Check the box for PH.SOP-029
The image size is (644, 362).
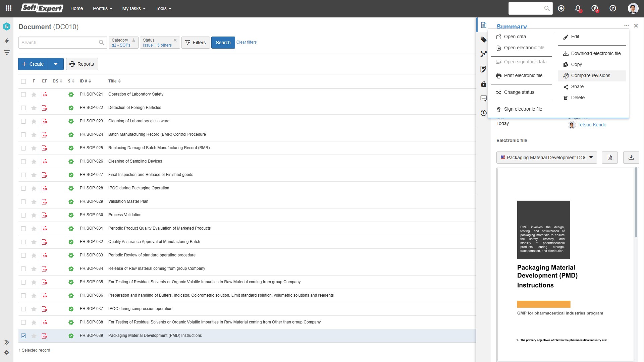(x=23, y=202)
